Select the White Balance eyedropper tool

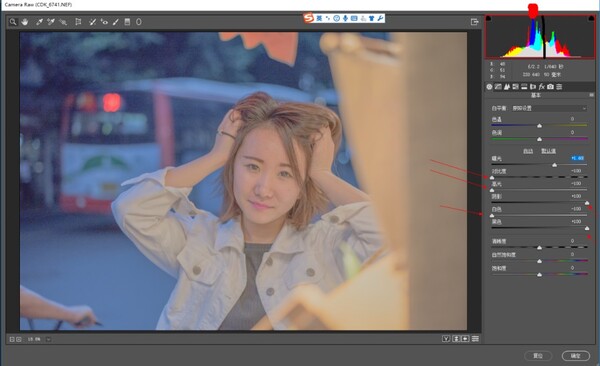(x=39, y=22)
